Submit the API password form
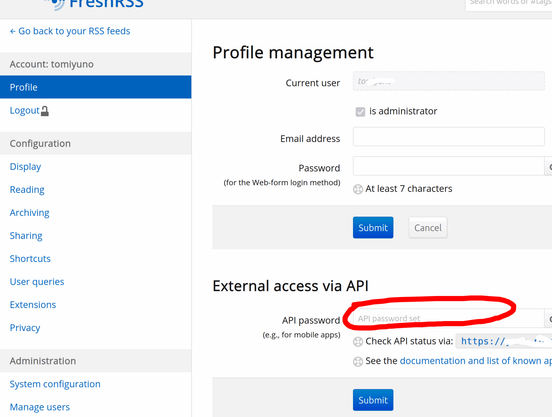This screenshot has height=417, width=552. (373, 400)
